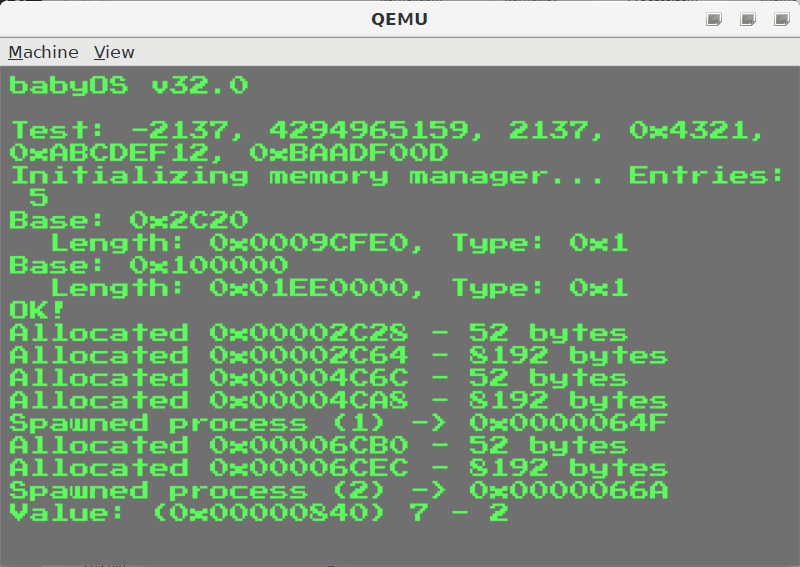Click the middle window control icon

point(748,19)
